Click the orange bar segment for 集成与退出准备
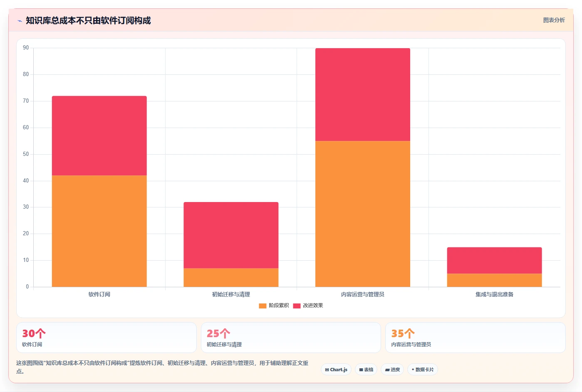Screen dimensions: 582x392 point(494,280)
